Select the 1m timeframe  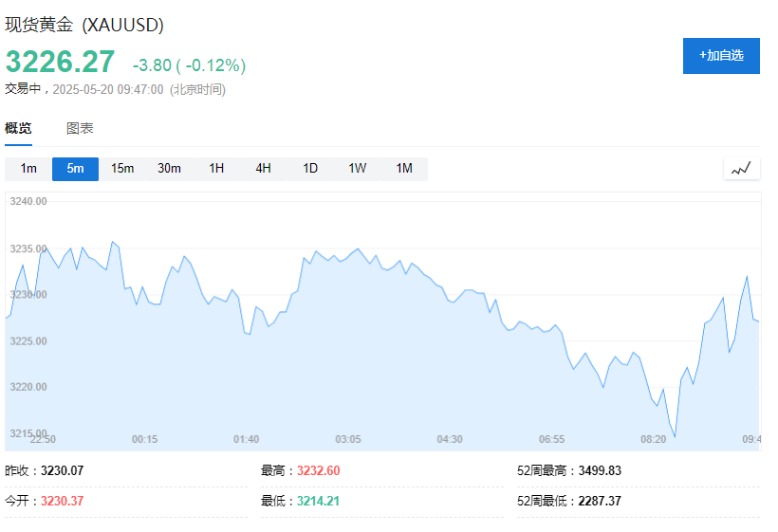pos(28,169)
